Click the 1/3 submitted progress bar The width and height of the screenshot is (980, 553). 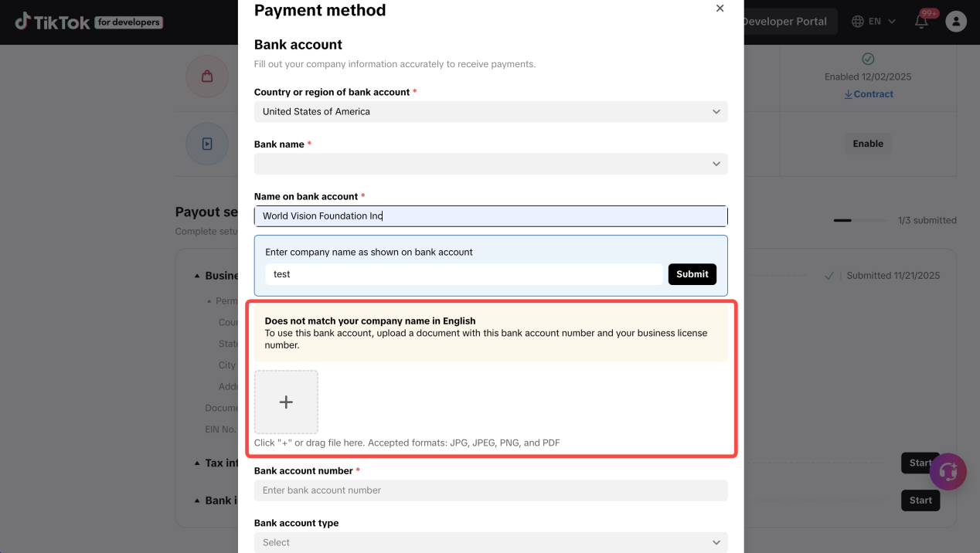pos(860,221)
